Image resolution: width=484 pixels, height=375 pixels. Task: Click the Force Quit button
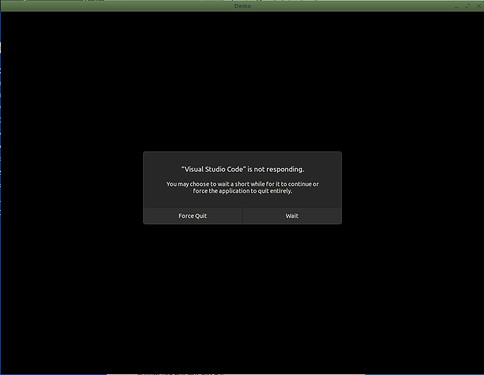click(193, 216)
